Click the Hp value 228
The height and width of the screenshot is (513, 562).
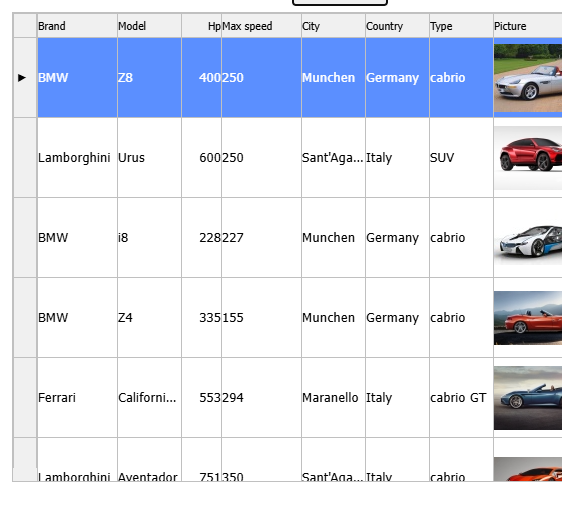pyautogui.click(x=201, y=237)
